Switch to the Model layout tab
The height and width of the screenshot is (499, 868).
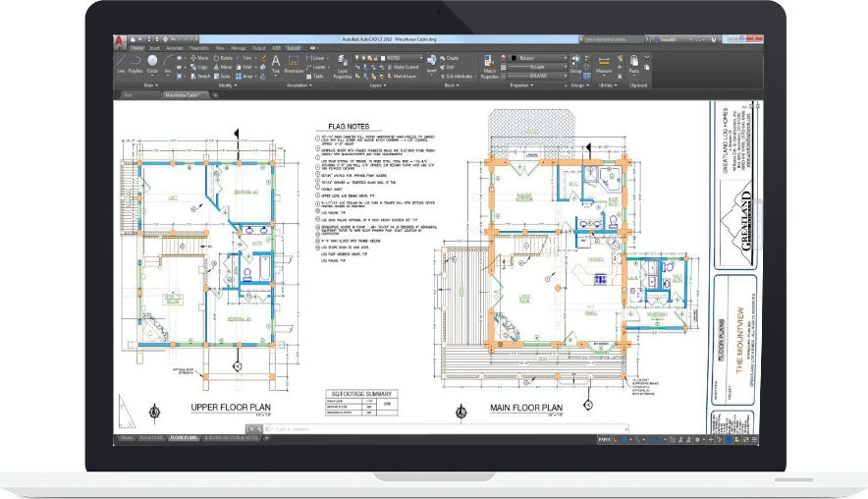coord(127,438)
